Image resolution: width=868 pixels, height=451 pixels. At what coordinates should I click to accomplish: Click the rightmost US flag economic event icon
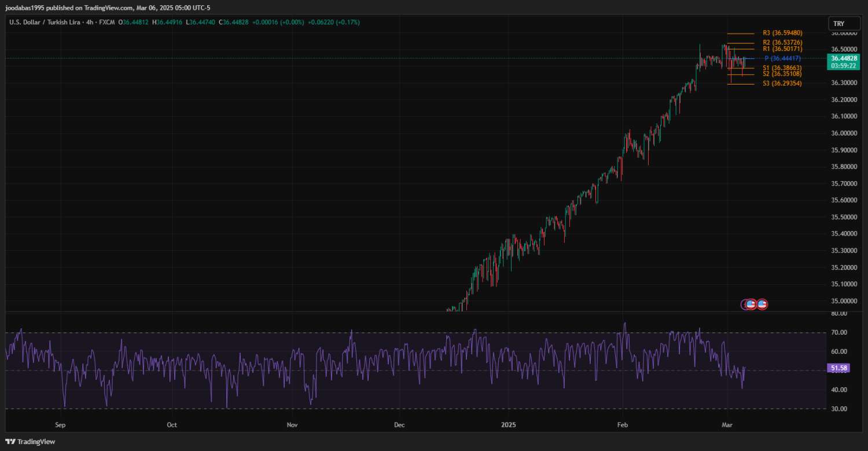pos(762,304)
